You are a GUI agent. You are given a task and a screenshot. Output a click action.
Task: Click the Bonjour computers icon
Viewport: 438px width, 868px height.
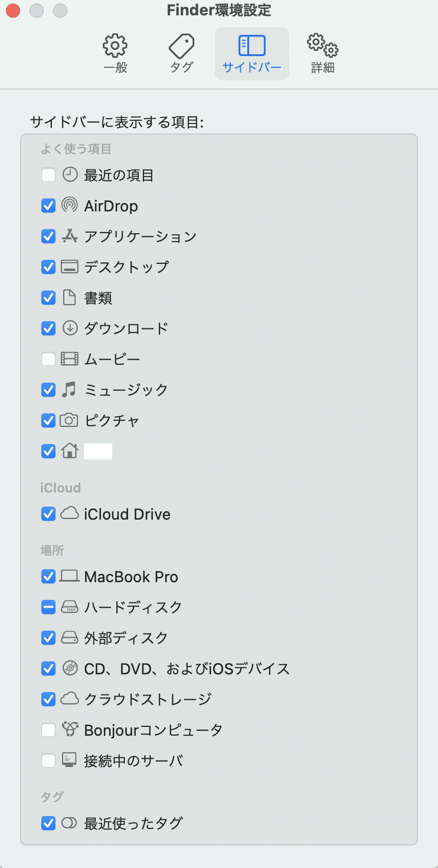click(70, 730)
